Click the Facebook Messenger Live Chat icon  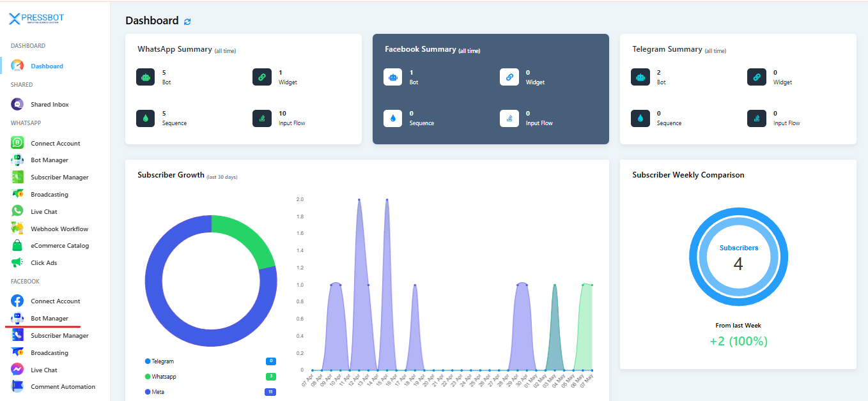coord(17,370)
